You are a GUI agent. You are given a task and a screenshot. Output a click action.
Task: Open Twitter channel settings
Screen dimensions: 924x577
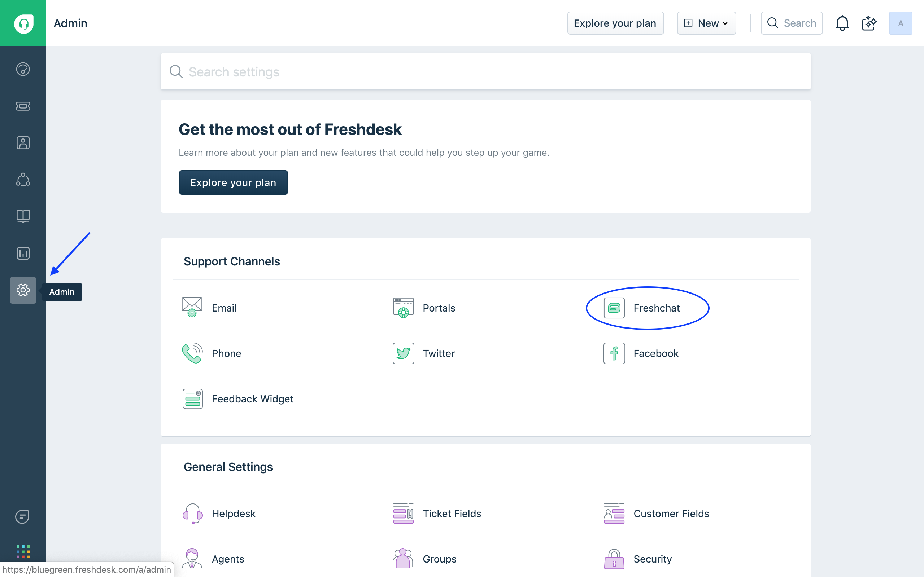tap(438, 353)
